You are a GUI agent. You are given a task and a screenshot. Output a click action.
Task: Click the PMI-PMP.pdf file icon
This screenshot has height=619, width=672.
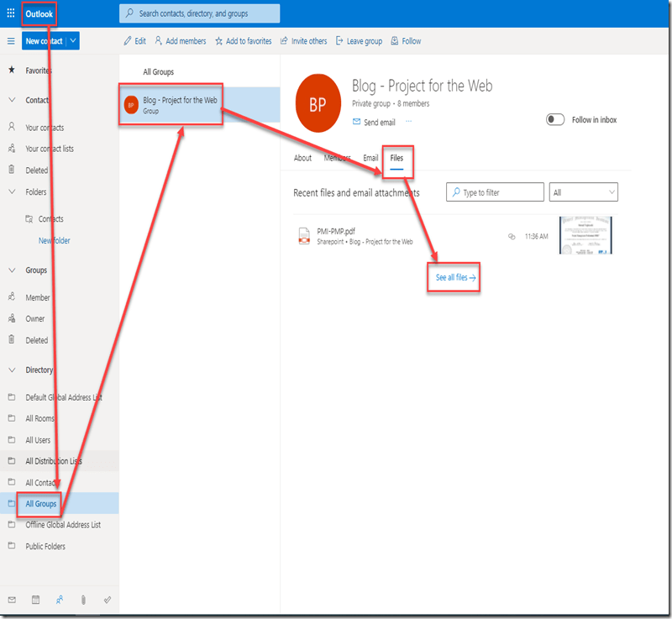304,237
